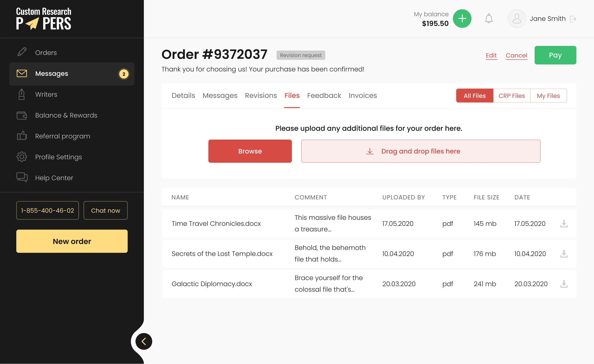Click the logout icon beside Jane Smith
This screenshot has width=594, height=364.
tap(573, 19)
